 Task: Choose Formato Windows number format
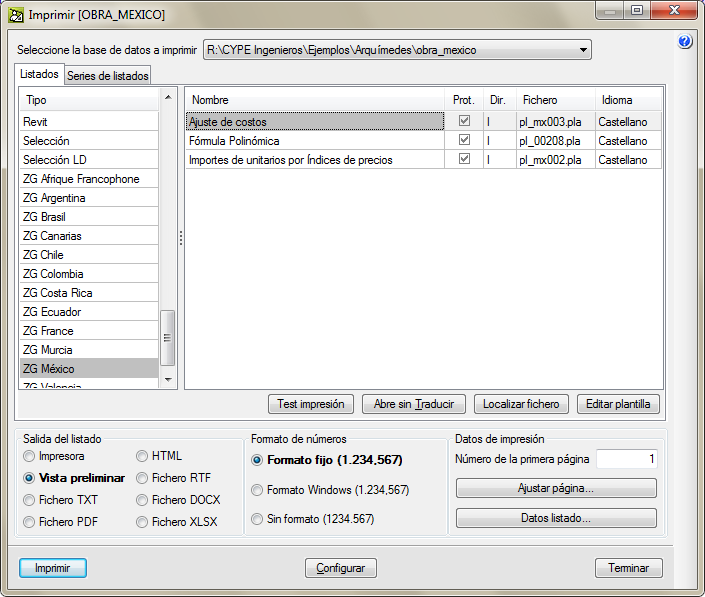(x=258, y=490)
